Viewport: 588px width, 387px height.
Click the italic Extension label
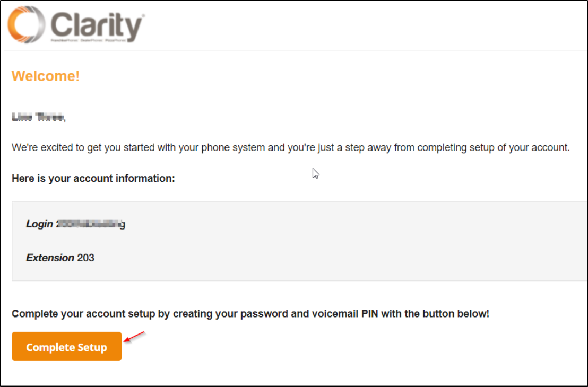pyautogui.click(x=50, y=258)
